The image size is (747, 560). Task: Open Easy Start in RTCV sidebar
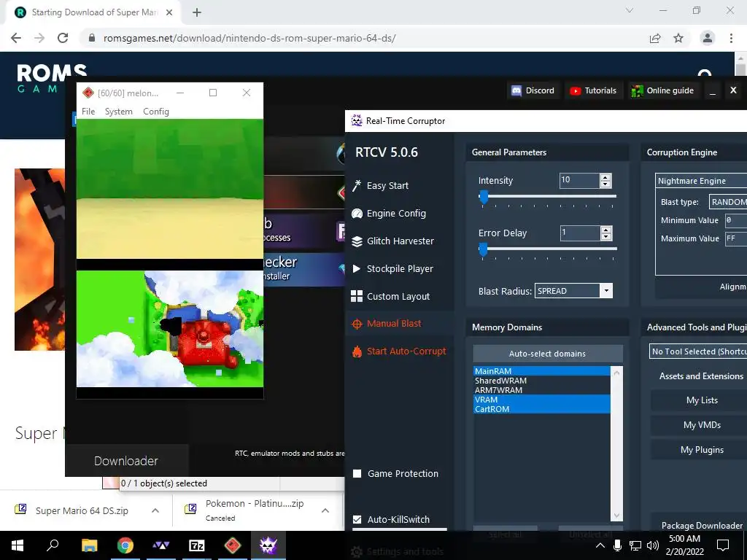pos(380,186)
